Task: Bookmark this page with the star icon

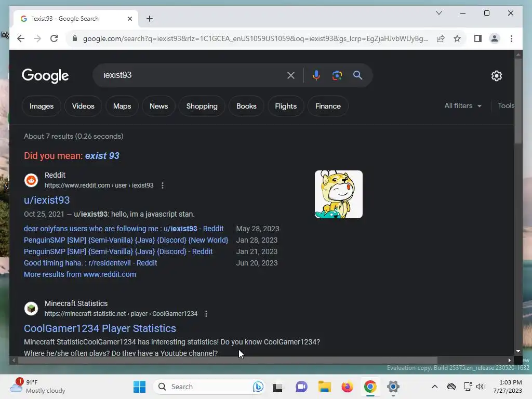Action: [457, 38]
